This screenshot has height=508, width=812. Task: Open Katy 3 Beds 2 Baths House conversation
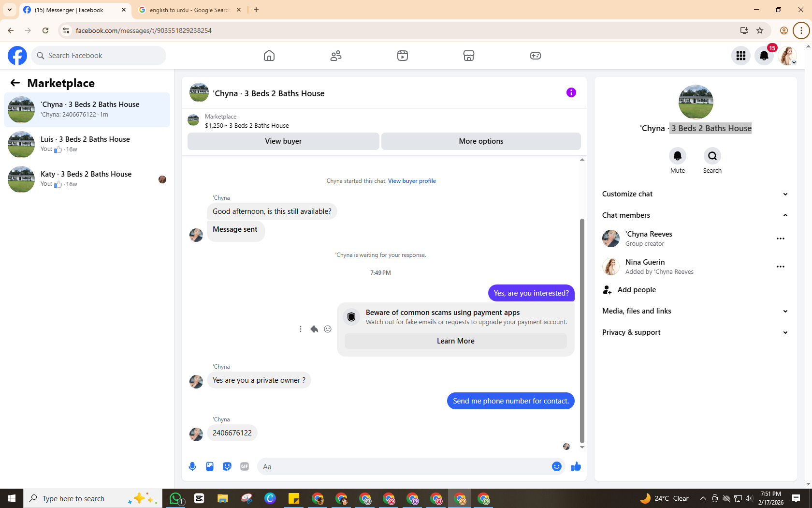tap(87, 179)
